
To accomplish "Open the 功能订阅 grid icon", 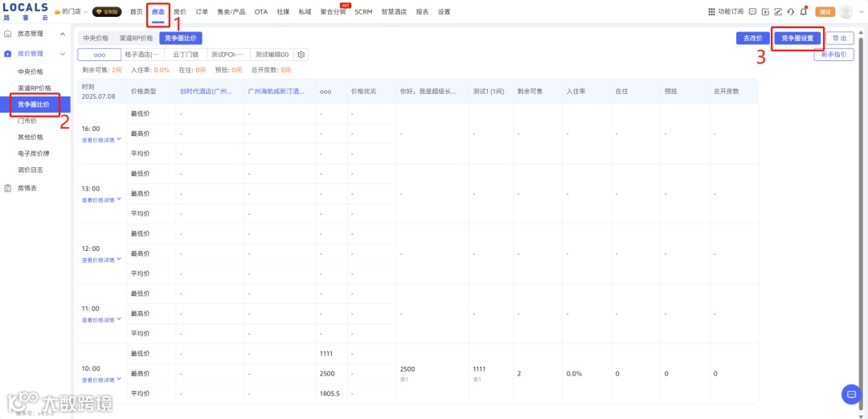I will pyautogui.click(x=712, y=11).
